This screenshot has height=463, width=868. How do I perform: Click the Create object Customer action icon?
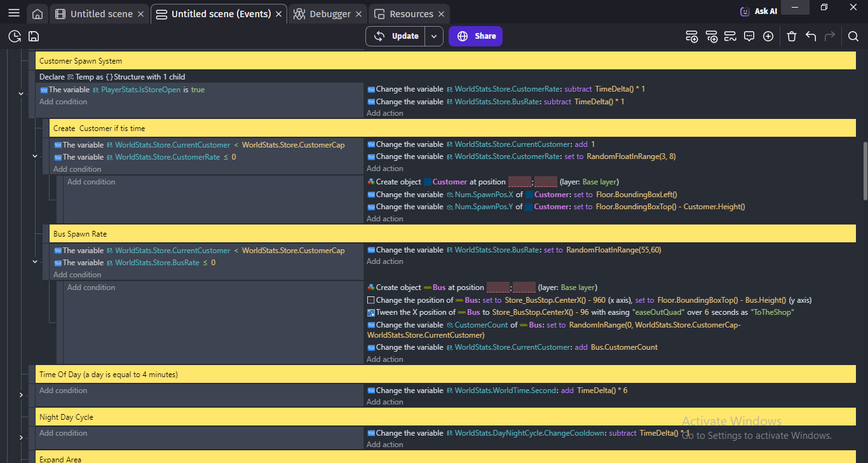[x=371, y=182]
